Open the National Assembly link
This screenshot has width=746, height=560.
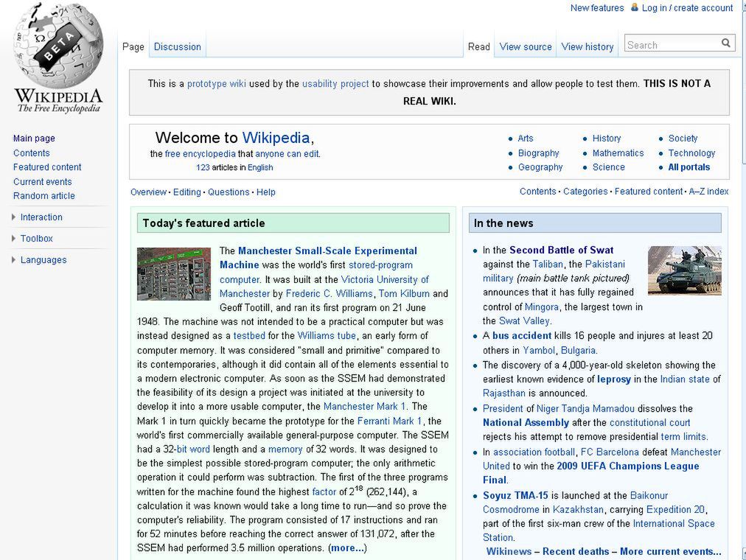click(526, 423)
